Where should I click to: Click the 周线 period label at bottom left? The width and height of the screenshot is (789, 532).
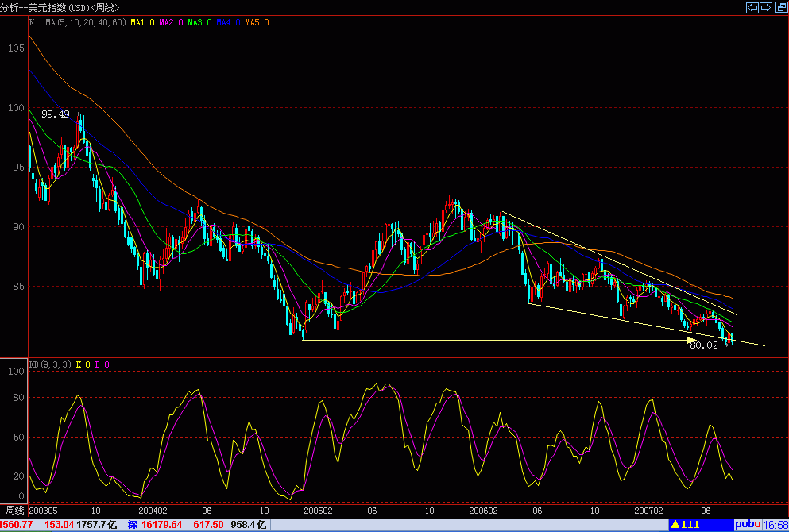pos(14,510)
